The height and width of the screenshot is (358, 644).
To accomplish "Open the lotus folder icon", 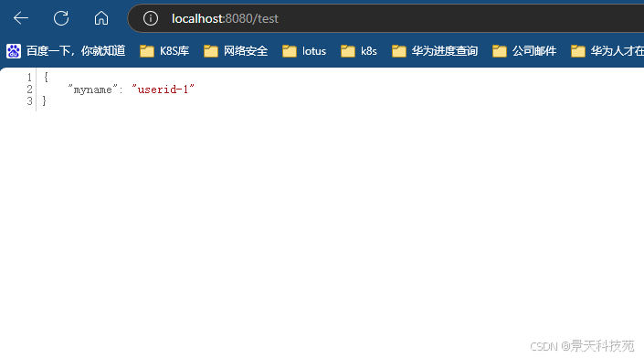I will (290, 51).
